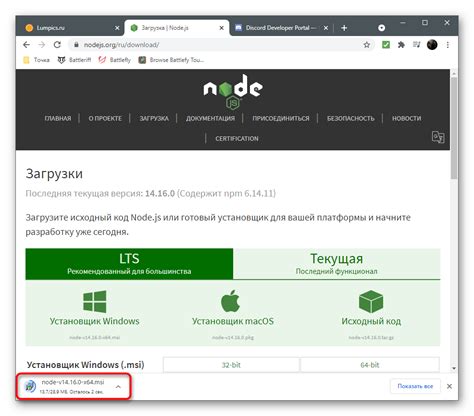The height and width of the screenshot is (416, 474).
Task: Open the Установщик Windows link
Action: coord(95,321)
